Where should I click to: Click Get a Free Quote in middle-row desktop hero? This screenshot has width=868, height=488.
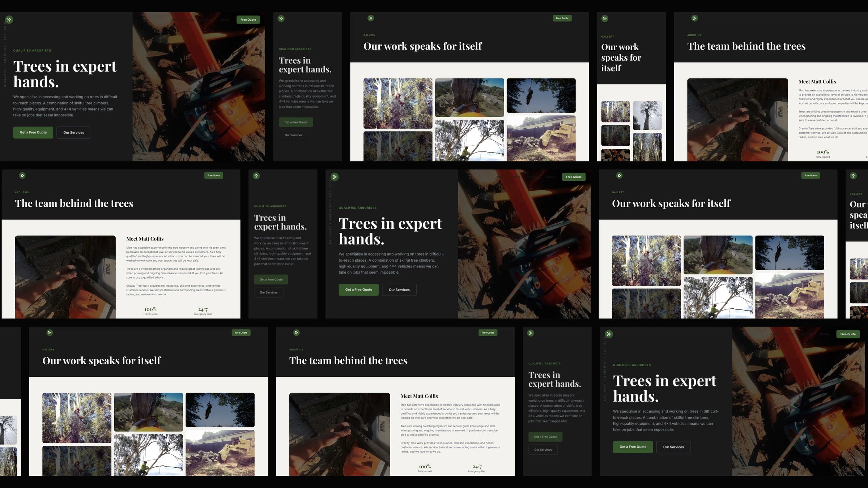tap(359, 290)
